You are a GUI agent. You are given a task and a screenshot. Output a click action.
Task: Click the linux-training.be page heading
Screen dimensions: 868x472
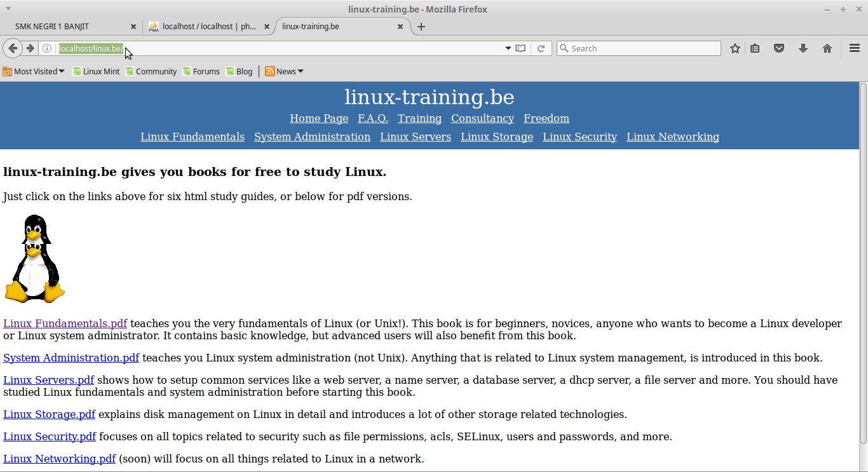click(x=429, y=97)
